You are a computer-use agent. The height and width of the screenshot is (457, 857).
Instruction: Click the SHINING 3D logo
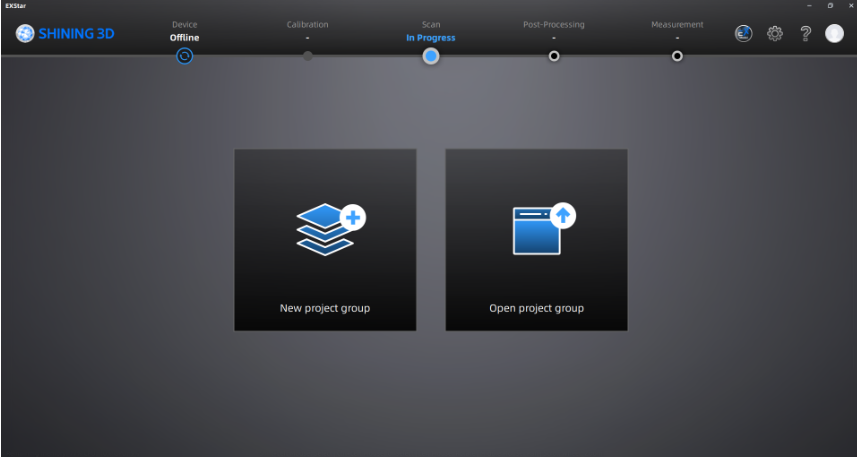coord(66,33)
